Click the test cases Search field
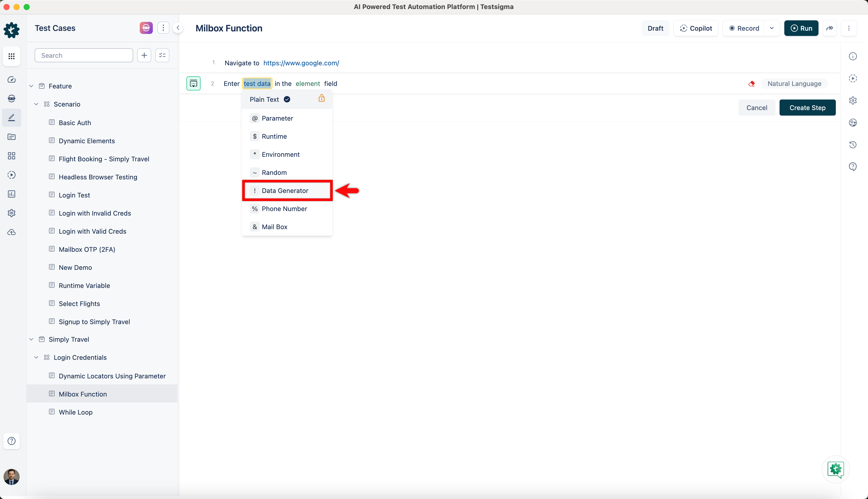Viewport: 868px width, 499px height. 84,56
